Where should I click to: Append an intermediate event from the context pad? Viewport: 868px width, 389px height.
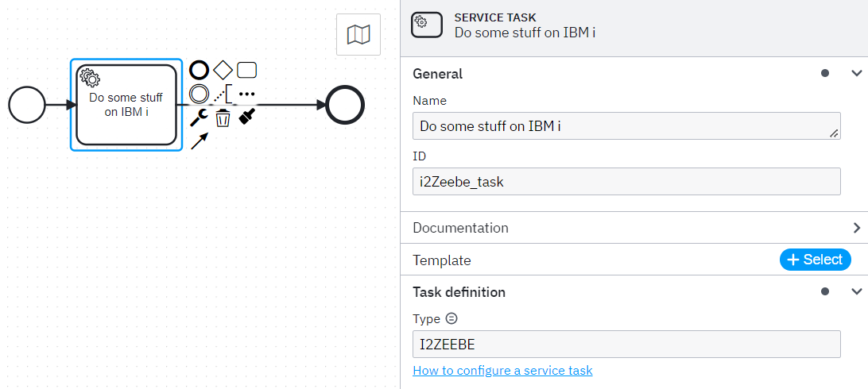coord(200,94)
